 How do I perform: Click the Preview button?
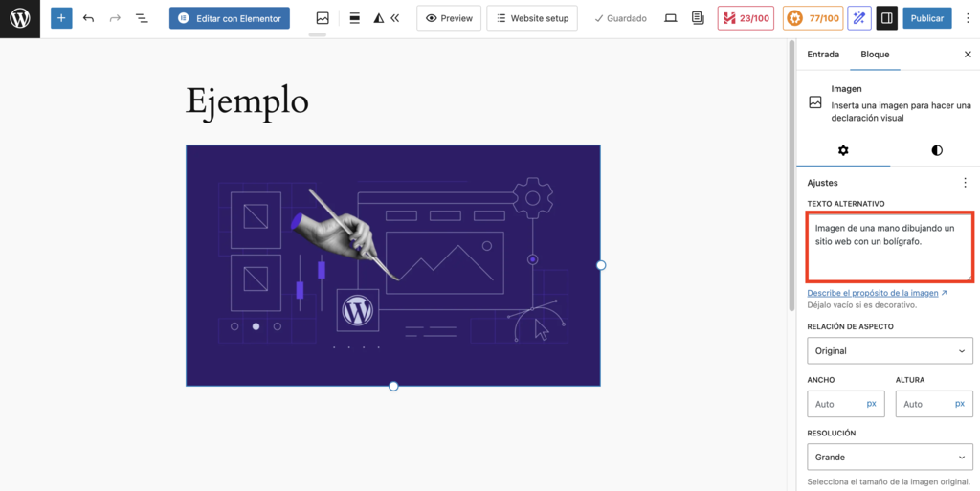[x=449, y=18]
